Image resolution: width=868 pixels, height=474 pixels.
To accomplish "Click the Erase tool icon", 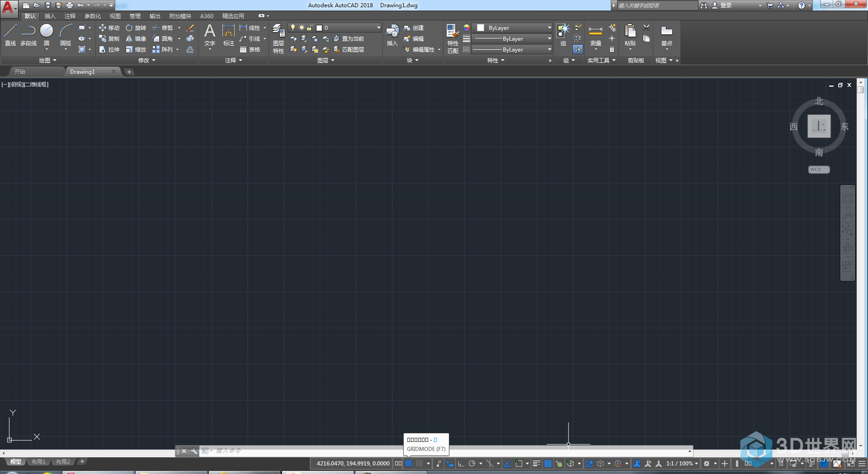I will coord(190,28).
